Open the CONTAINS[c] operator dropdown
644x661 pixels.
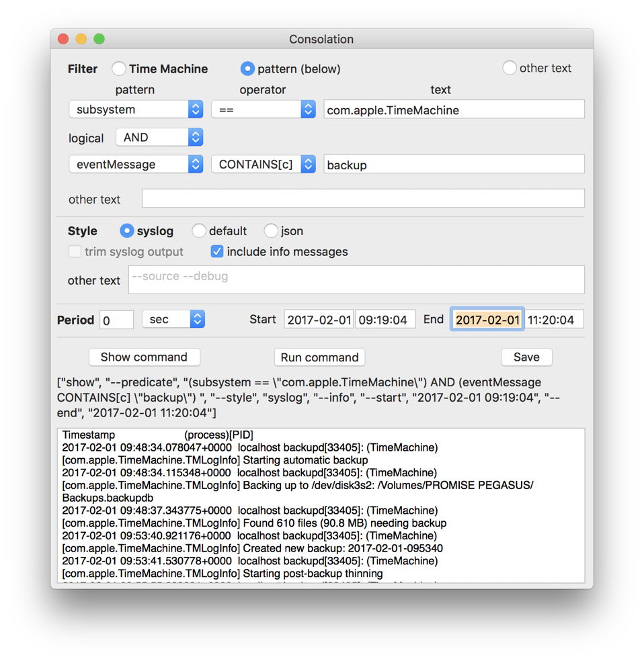pyautogui.click(x=263, y=165)
